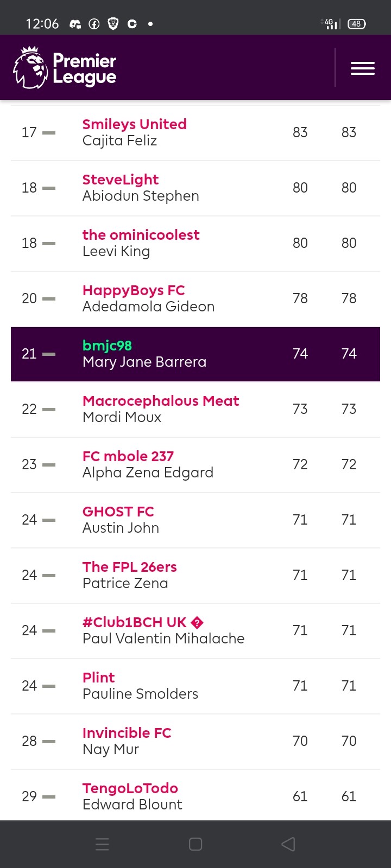This screenshot has height=868, width=391.
Task: Tap the Discord notification icon in status bar
Action: [x=75, y=24]
